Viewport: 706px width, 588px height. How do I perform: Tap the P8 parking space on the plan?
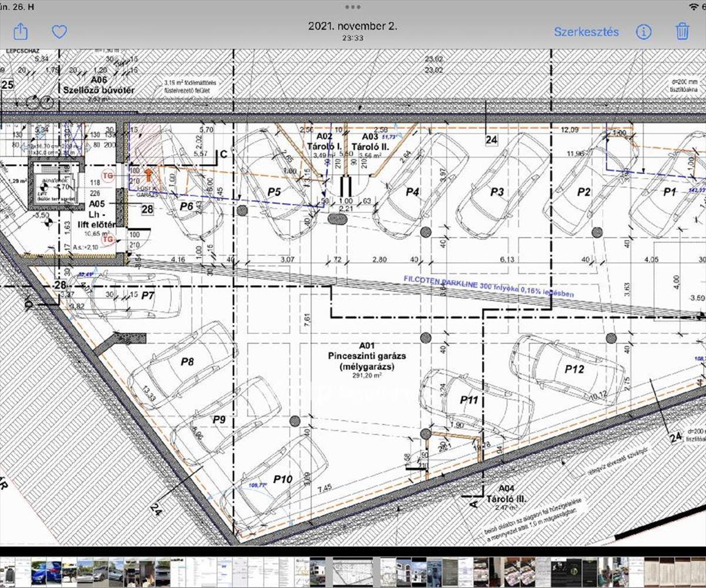(x=187, y=362)
